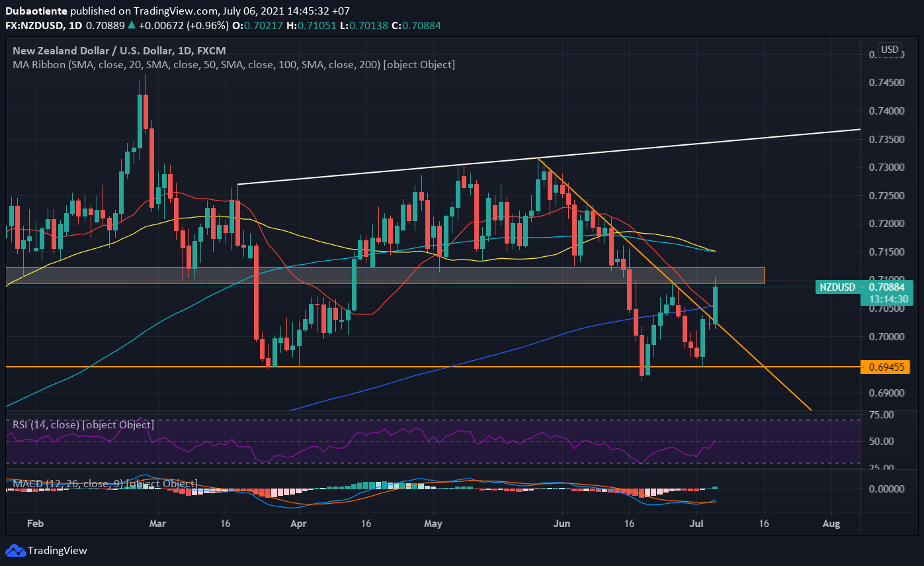
Task: Select the MA Ribbon indicator legend
Action: pos(233,65)
